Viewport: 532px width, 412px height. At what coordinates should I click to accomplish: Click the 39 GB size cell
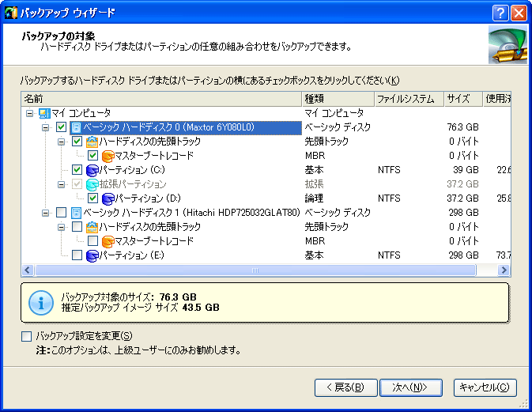pos(466,170)
